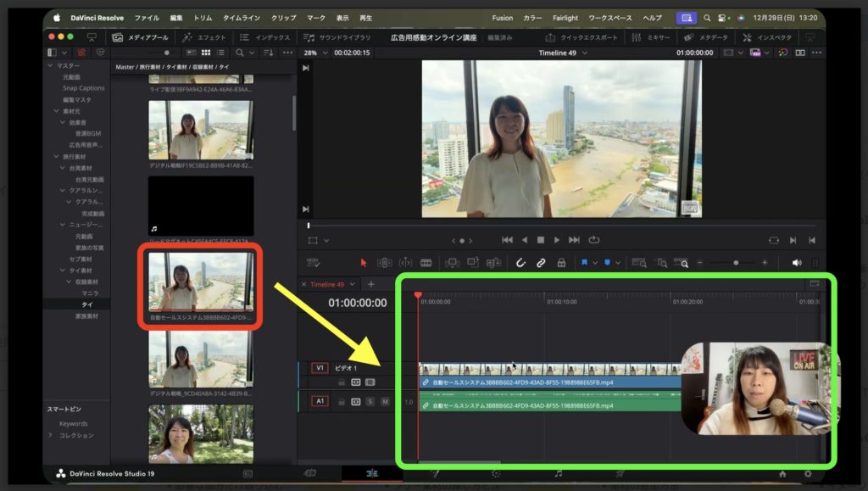Toggle timeline Snapping magnet icon

[x=520, y=263]
